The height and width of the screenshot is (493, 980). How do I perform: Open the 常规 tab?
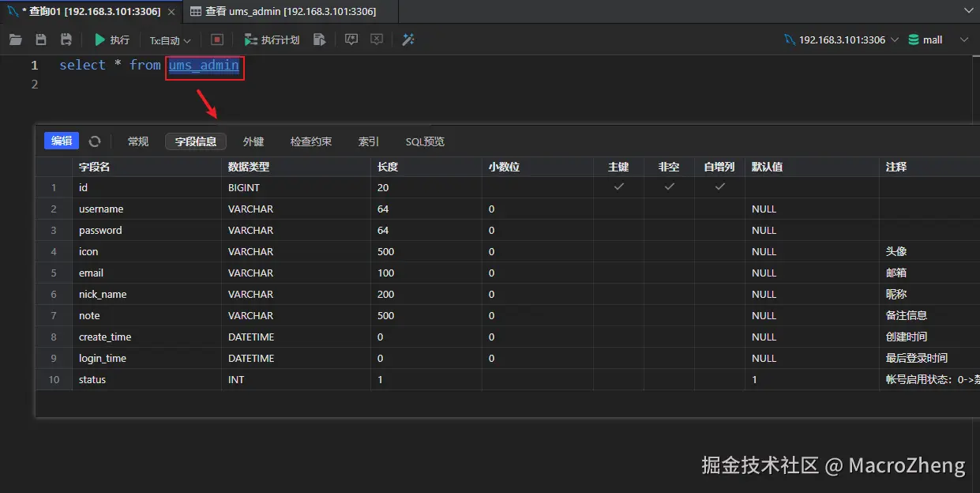(x=138, y=141)
